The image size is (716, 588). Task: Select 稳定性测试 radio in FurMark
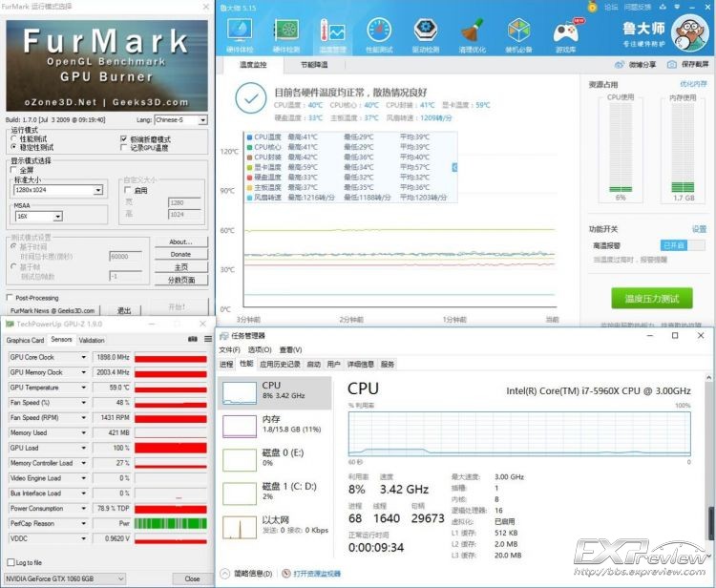coord(13,147)
